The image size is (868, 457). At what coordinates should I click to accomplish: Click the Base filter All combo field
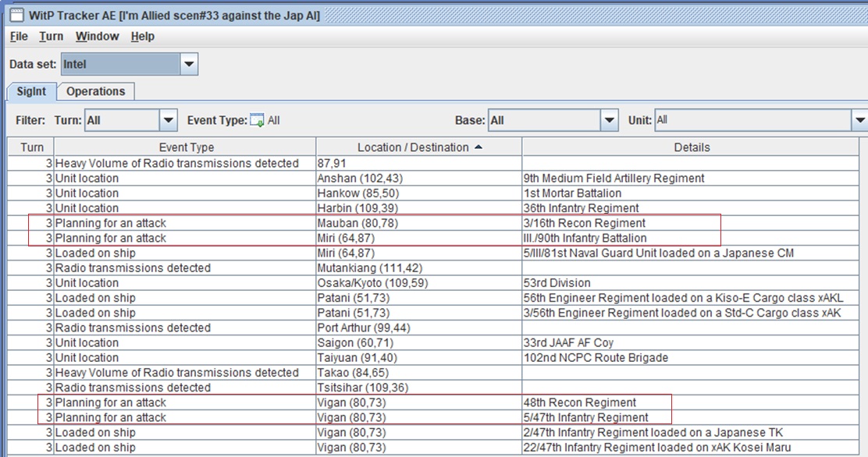[x=544, y=120]
